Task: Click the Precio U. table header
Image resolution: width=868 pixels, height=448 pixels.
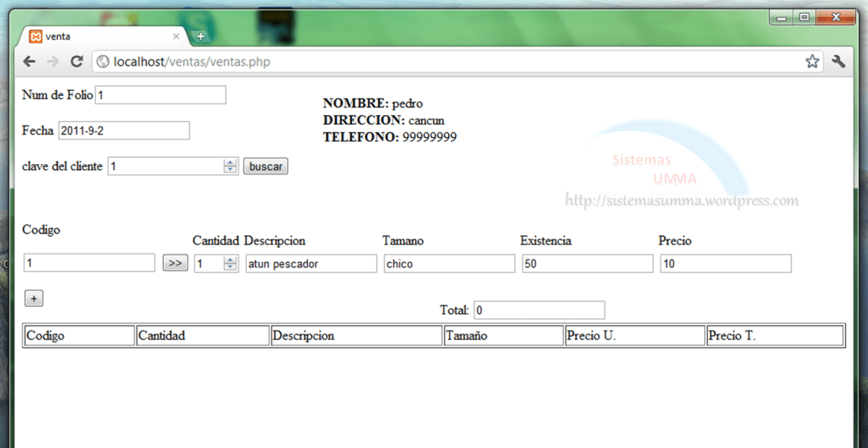Action: [x=634, y=335]
